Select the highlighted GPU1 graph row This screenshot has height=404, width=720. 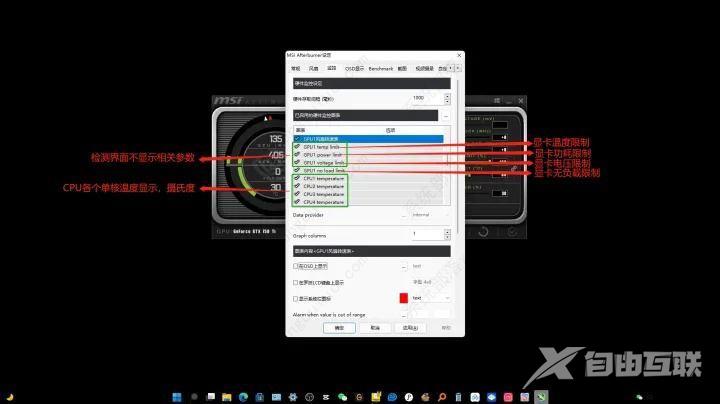tap(368, 139)
